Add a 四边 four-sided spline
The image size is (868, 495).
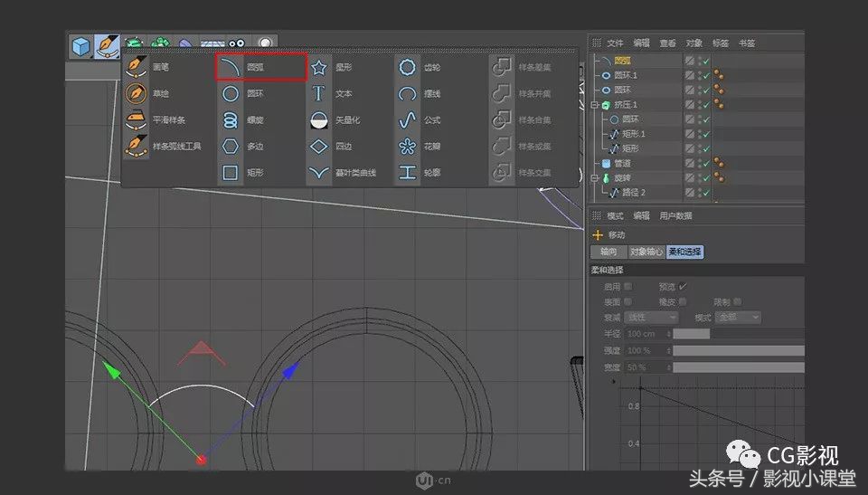point(331,147)
